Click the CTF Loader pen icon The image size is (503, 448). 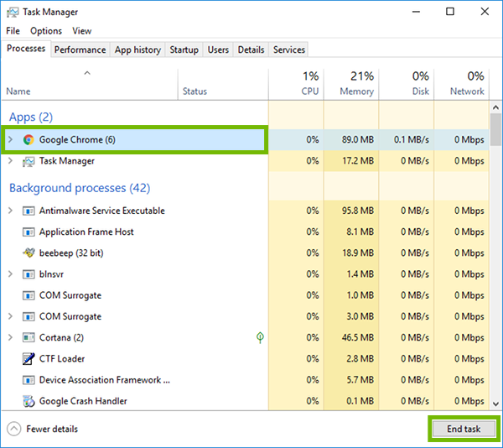pyautogui.click(x=29, y=359)
